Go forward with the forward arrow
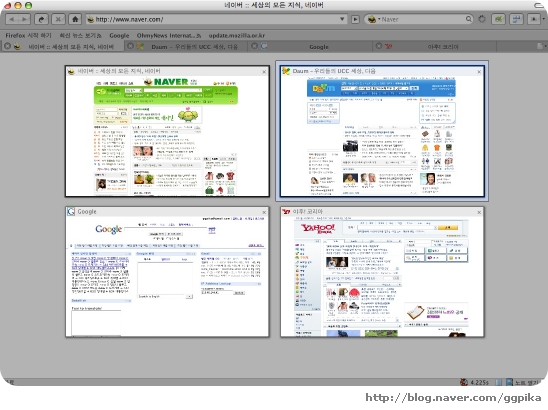This screenshot has width=548, height=410. tap(24, 19)
